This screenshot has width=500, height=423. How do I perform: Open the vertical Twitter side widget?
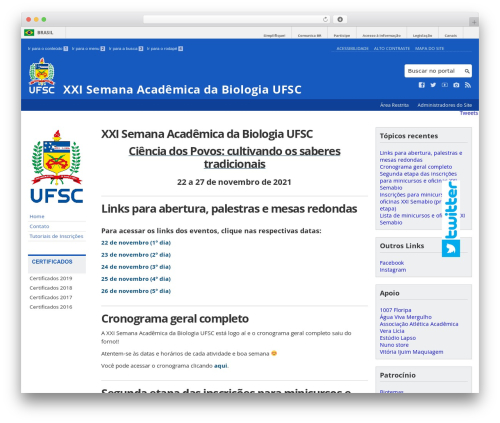(451, 219)
